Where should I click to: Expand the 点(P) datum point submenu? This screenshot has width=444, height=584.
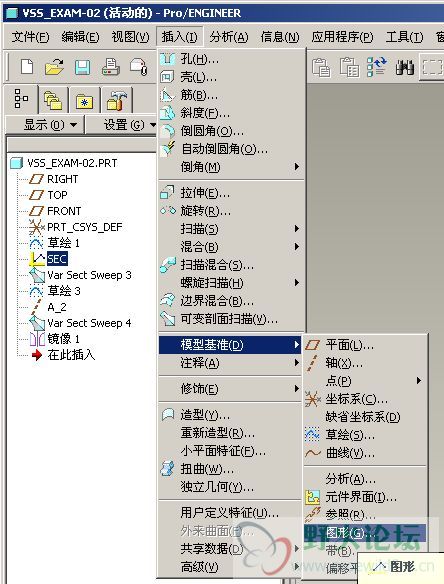pyautogui.click(x=365, y=381)
